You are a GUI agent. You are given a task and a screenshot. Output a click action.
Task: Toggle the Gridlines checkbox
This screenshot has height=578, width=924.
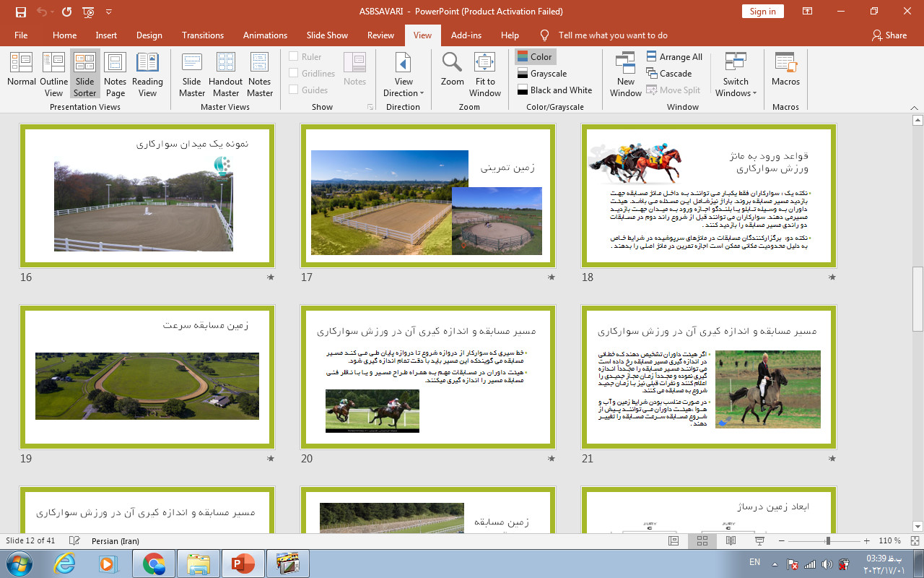point(294,74)
